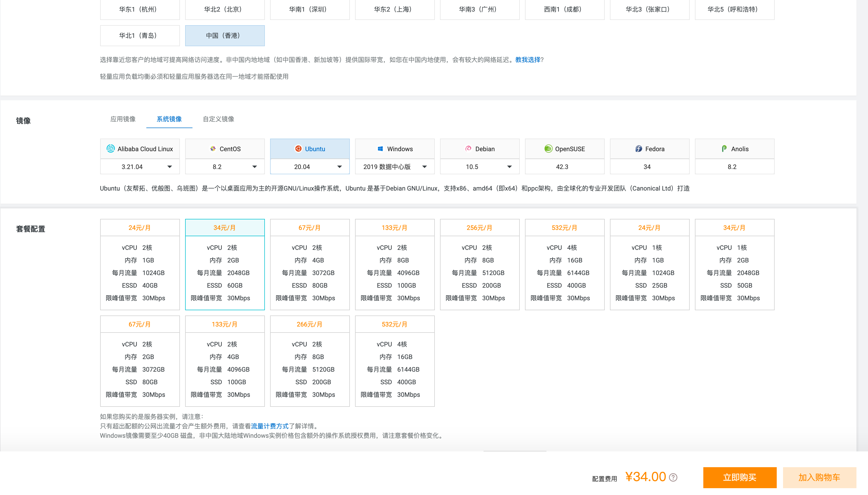Switch to the 系统镜像 tab

pos(169,119)
